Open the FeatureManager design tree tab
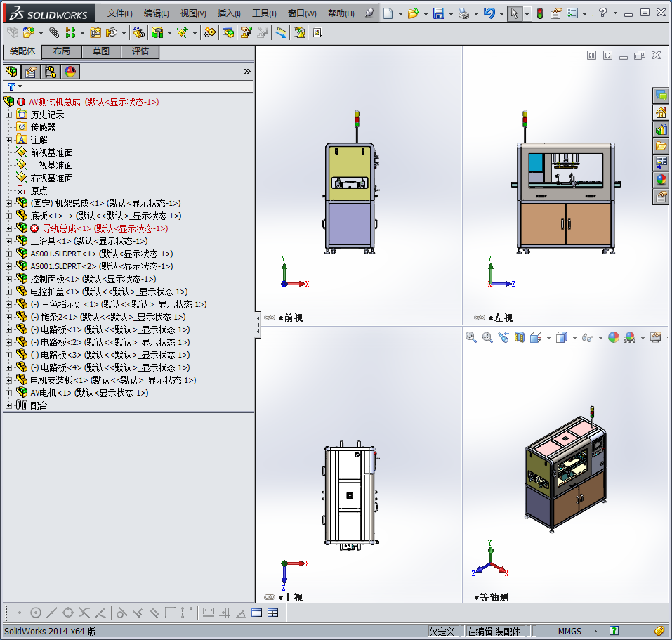The image size is (672, 640). click(x=11, y=71)
